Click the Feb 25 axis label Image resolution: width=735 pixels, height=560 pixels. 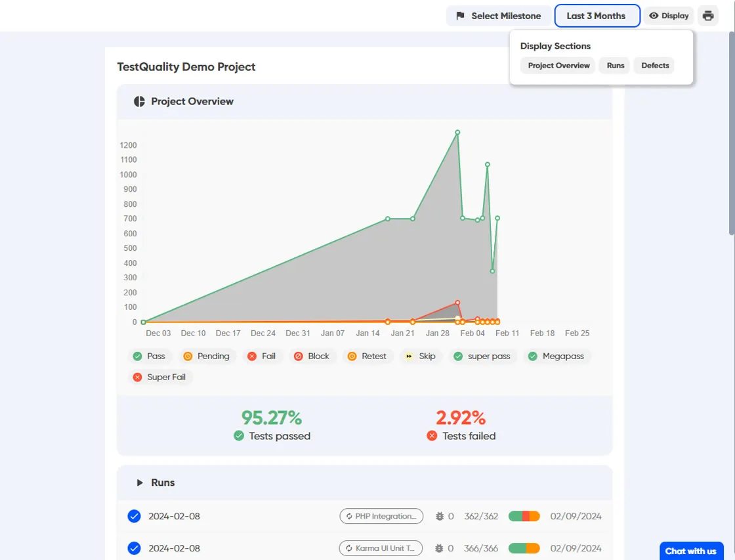(x=577, y=334)
